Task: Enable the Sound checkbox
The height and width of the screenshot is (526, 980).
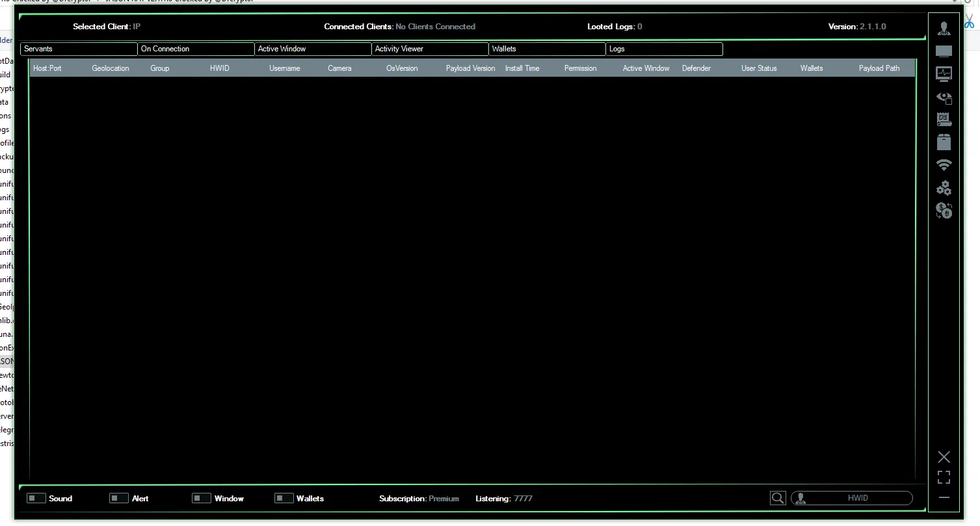Action: pyautogui.click(x=36, y=497)
